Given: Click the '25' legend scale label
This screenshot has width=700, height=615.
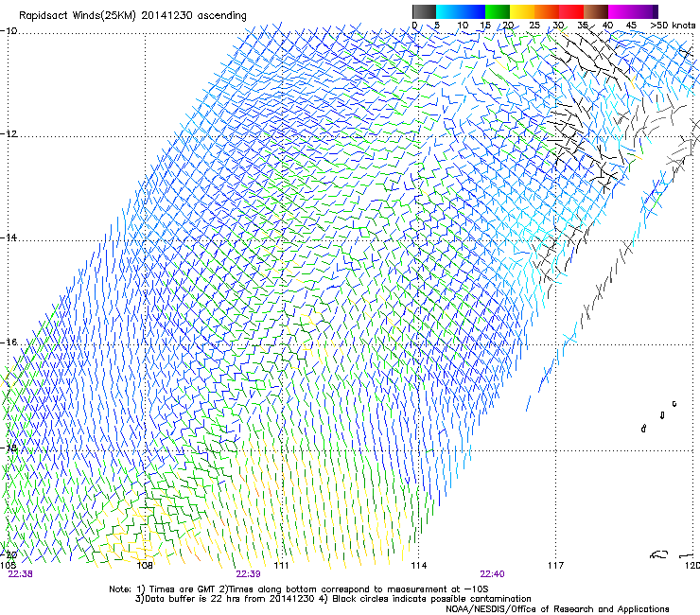Looking at the screenshot, I should point(534,26).
